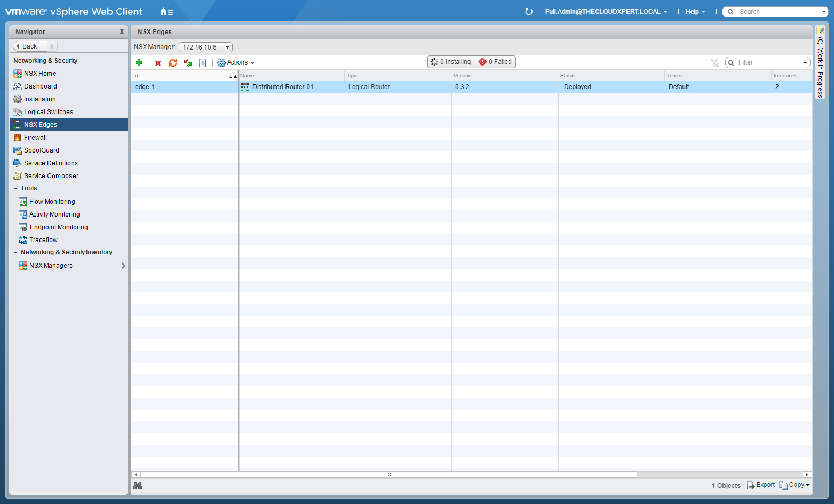Viewport: 834px width, 504px height.
Task: Open the Help menu
Action: pos(695,12)
